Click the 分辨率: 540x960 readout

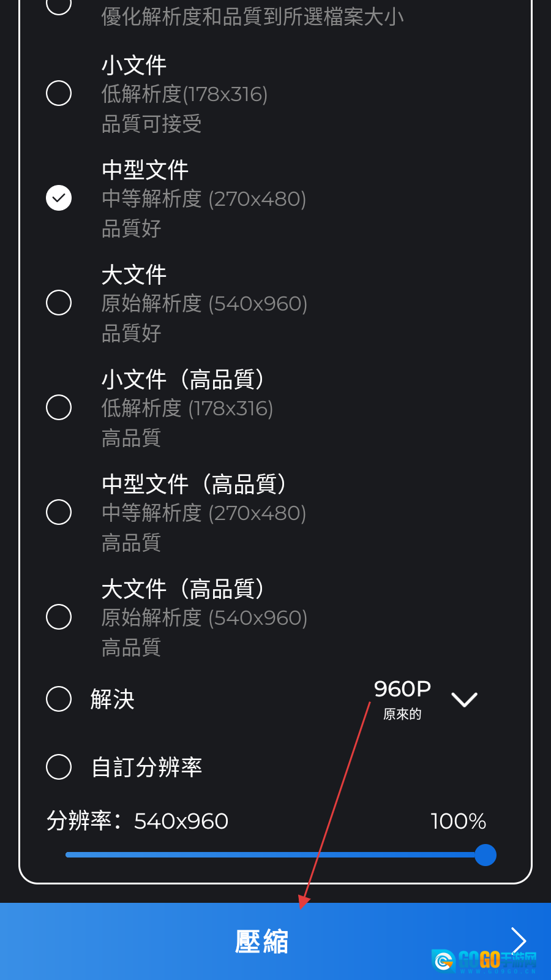pos(138,821)
